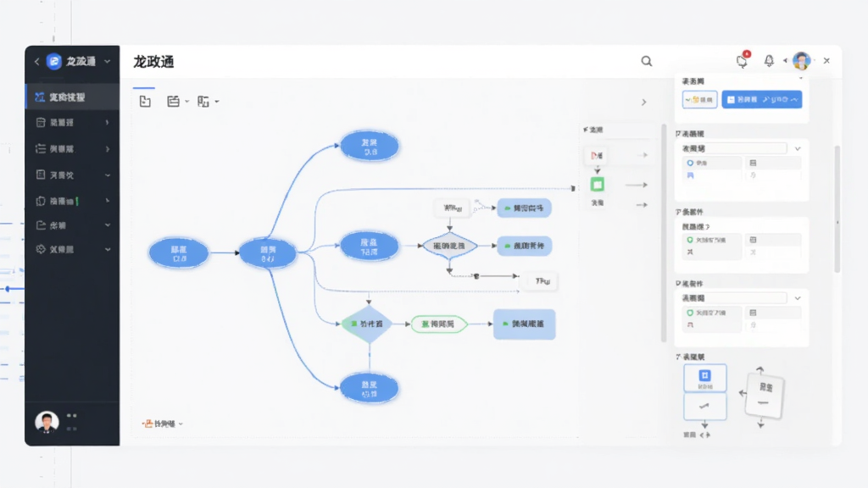This screenshot has width=868, height=488.
Task: Click the align icon in the canvas toolbar
Action: [x=203, y=102]
